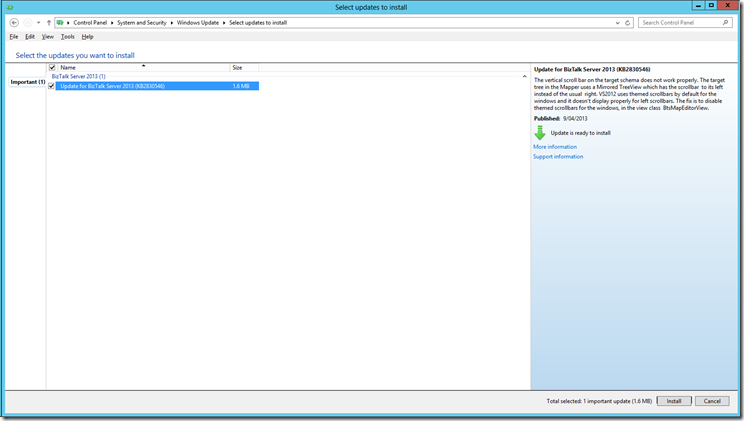Open the address bar history dropdown
The image size is (744, 421).
[617, 23]
